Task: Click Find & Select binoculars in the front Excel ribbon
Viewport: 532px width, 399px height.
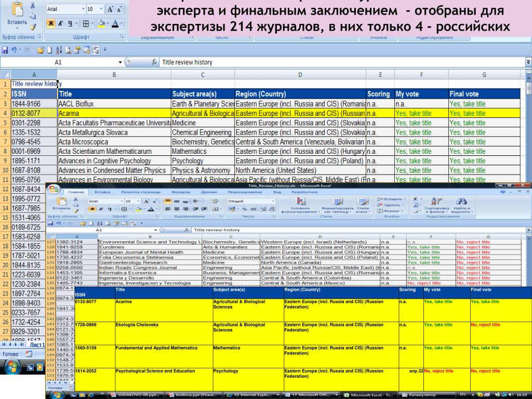Action: click(461, 205)
